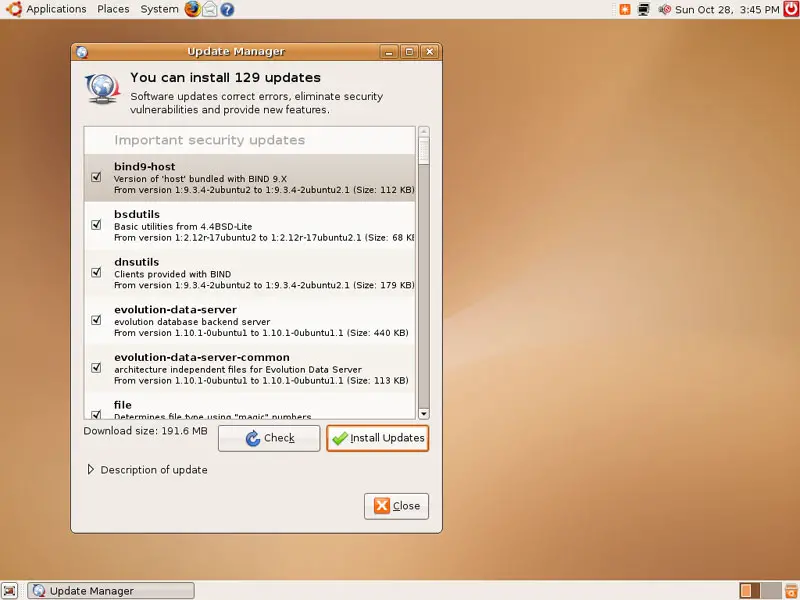Click the 'Important security updates' header
Viewport: 800px width, 600px height.
click(209, 140)
